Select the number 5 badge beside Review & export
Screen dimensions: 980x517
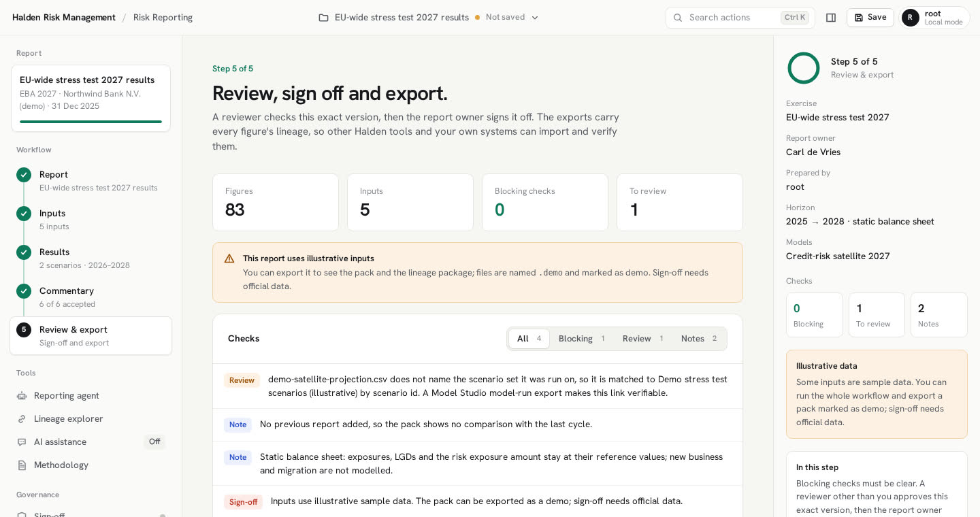(24, 330)
